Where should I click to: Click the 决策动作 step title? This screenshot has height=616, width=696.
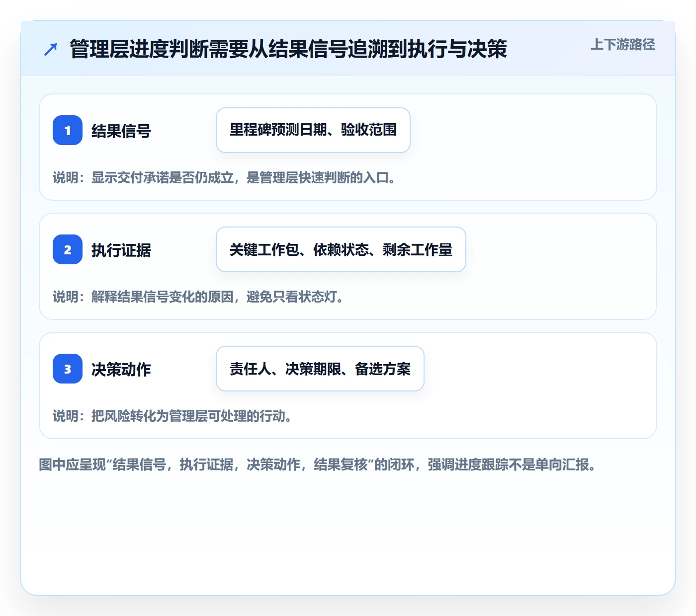click(121, 370)
